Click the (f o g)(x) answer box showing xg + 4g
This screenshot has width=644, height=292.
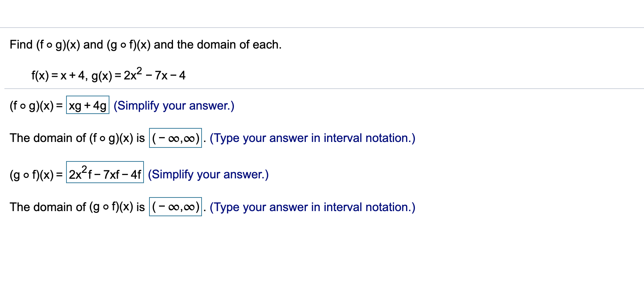(87, 106)
